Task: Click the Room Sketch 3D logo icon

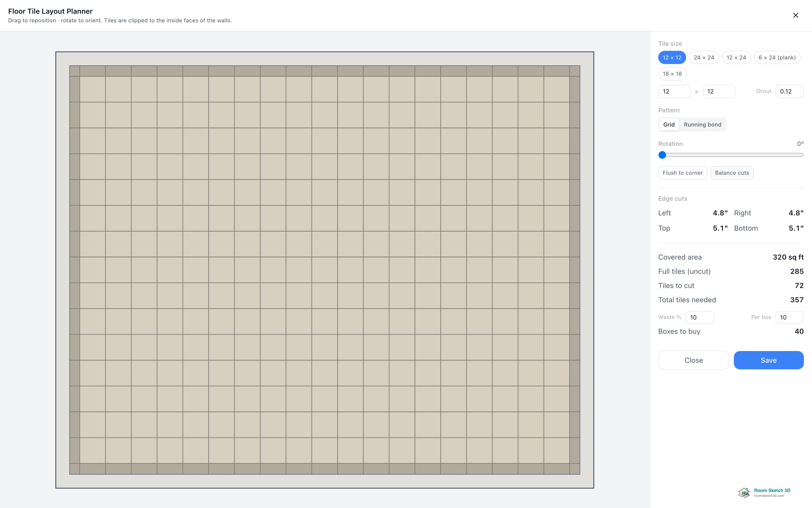Action: (744, 493)
